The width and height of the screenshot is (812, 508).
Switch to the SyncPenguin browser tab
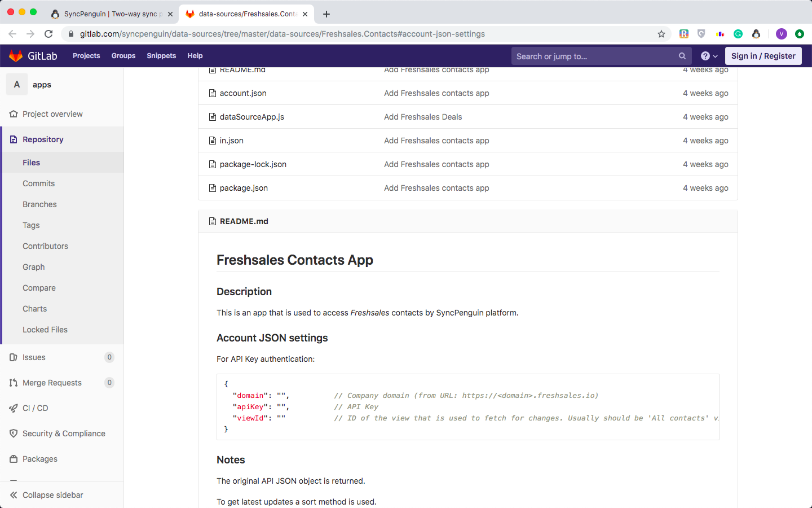tap(112, 14)
